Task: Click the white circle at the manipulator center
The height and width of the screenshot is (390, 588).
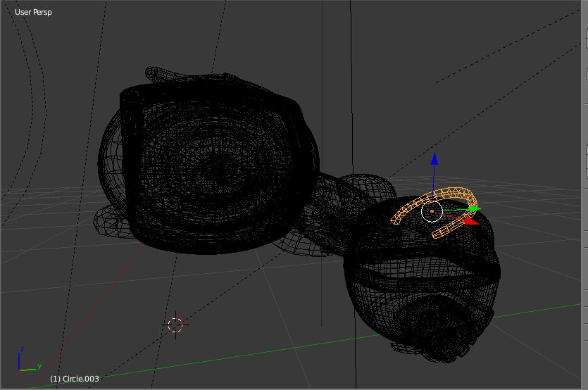Action: pyautogui.click(x=432, y=211)
